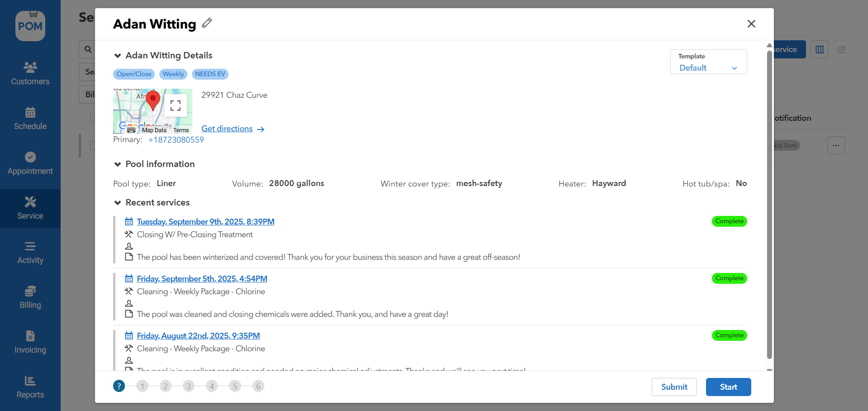Open Reports in the sidebar
The image size is (868, 411).
tap(30, 387)
